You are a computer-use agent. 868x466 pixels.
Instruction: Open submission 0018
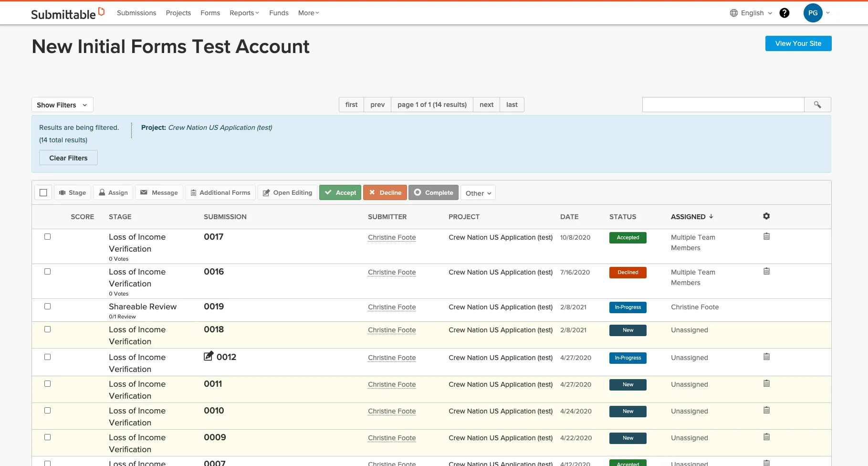tap(214, 329)
